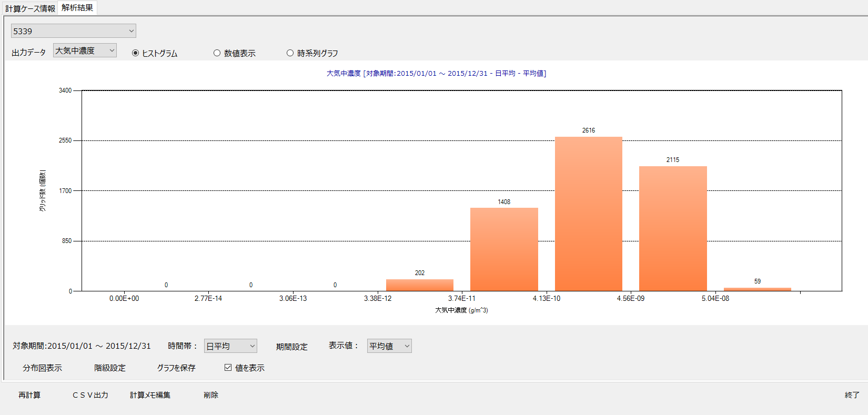Open the 平均値 display value dropdown
The image size is (868, 415).
tap(389, 346)
